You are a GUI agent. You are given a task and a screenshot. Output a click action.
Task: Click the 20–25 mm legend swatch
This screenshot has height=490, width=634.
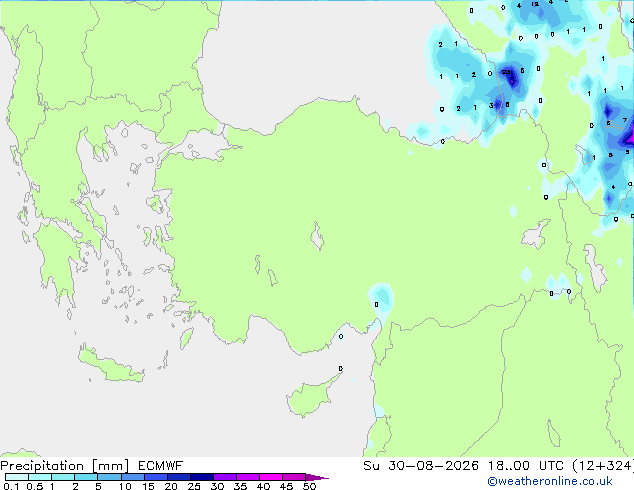(x=178, y=477)
